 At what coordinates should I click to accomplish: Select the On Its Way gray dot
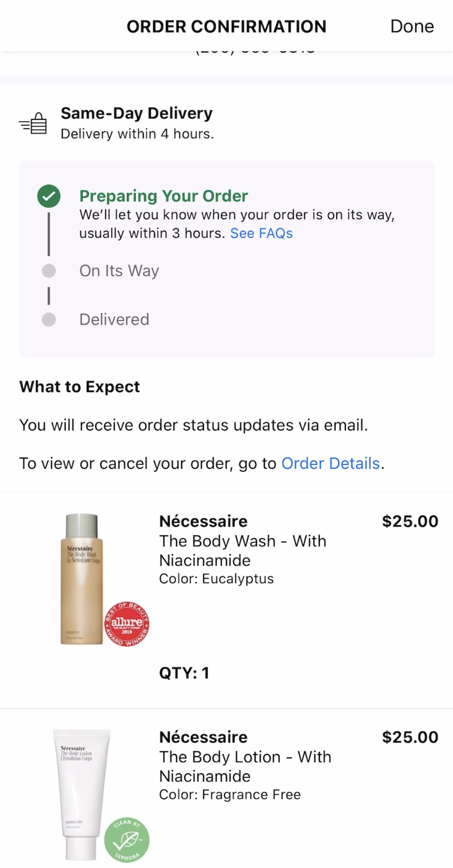tap(49, 271)
